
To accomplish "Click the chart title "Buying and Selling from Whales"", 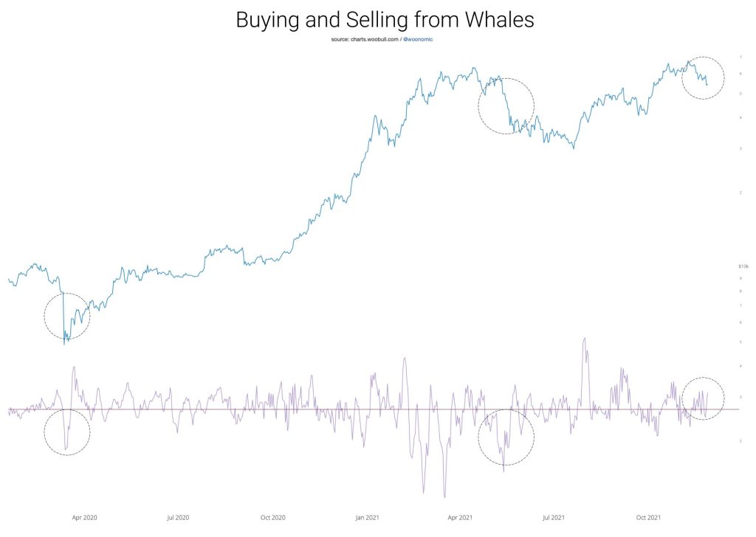I will coord(385,21).
